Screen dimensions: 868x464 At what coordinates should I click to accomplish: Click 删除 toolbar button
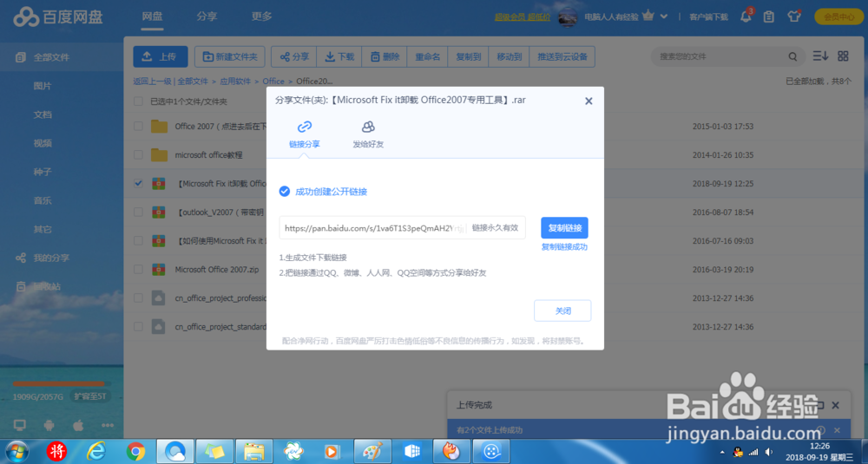click(385, 56)
